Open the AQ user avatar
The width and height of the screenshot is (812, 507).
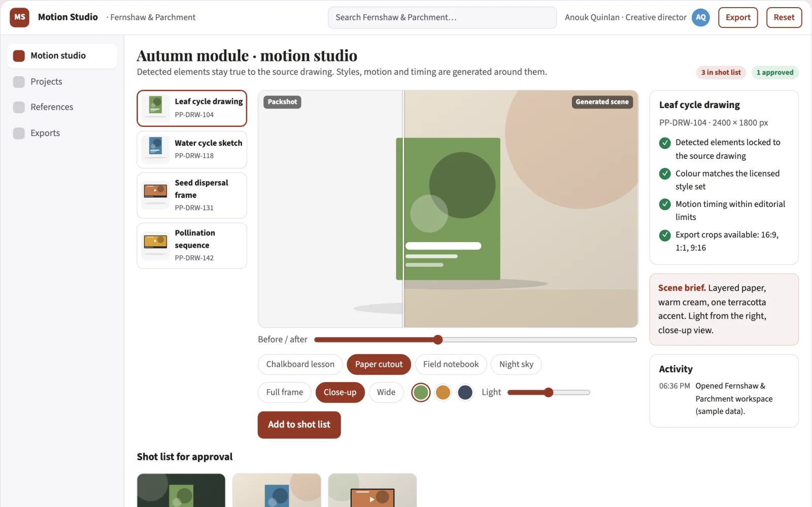(x=701, y=17)
